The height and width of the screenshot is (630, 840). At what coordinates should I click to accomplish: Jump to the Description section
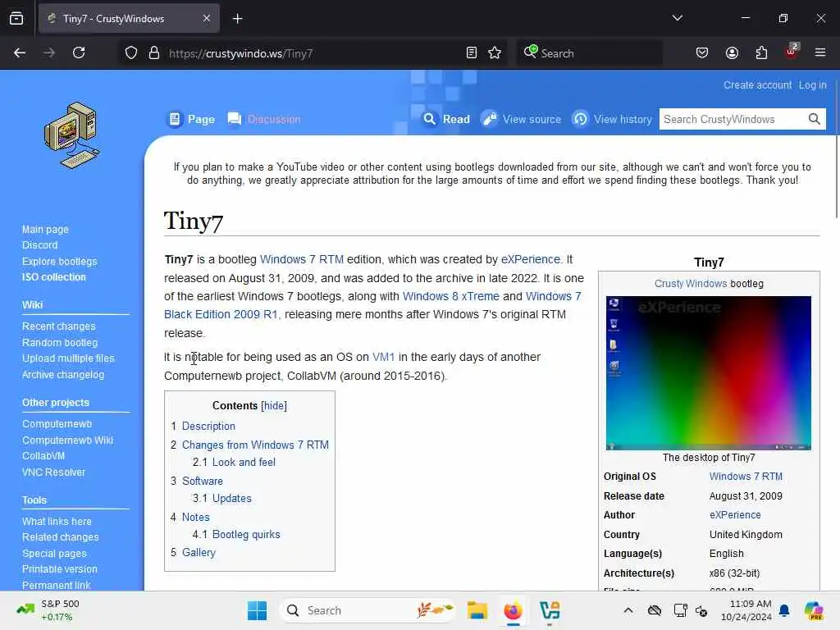[x=208, y=426]
